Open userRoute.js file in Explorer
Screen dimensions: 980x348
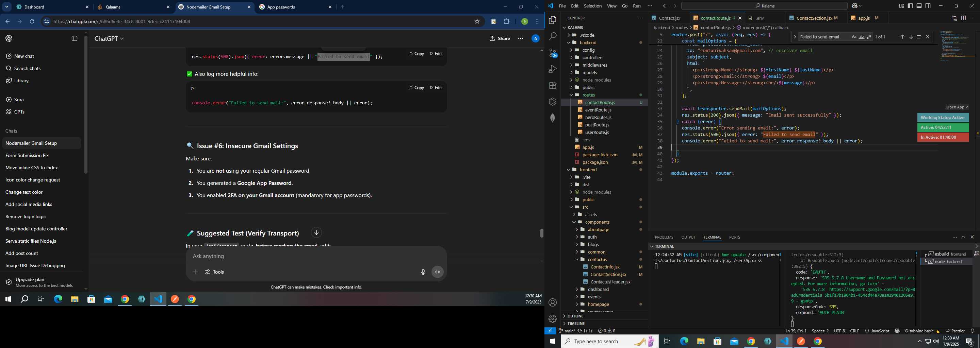pyautogui.click(x=597, y=132)
